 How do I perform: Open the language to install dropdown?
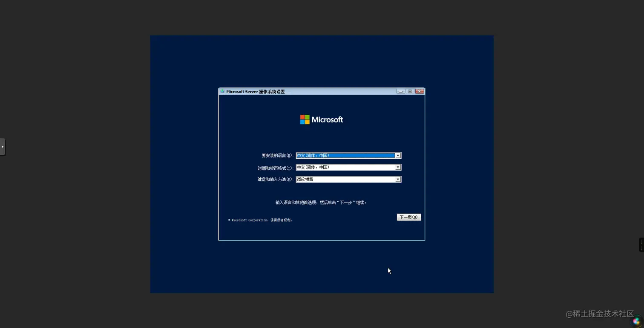[348, 156]
